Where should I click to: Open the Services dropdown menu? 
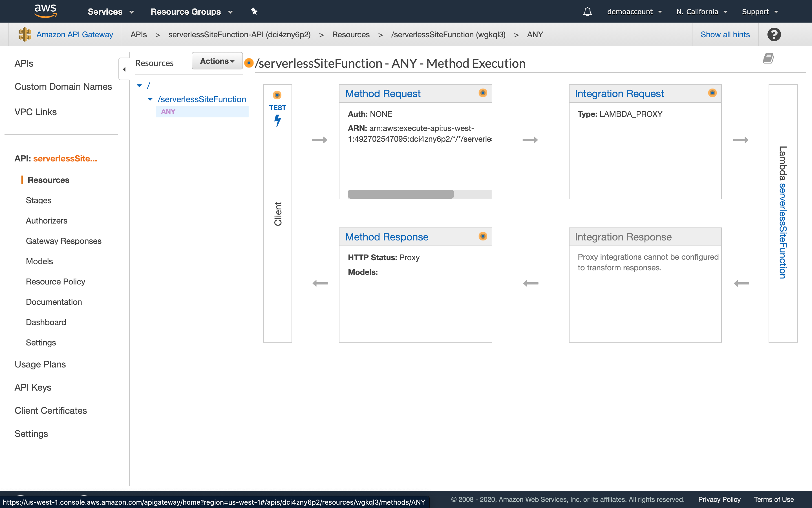(111, 12)
